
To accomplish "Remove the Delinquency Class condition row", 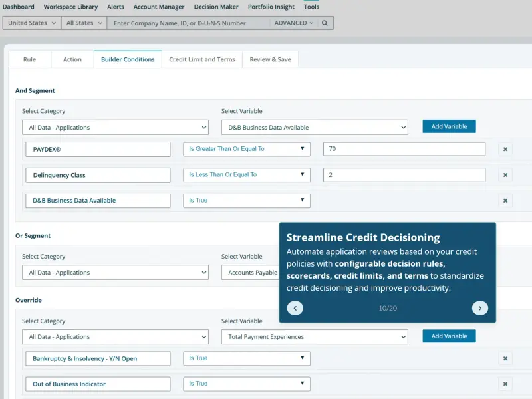I will tap(505, 175).
